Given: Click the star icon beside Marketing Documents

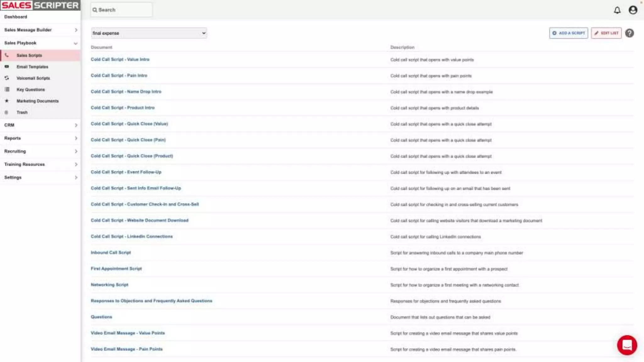Looking at the screenshot, I should click(7, 101).
